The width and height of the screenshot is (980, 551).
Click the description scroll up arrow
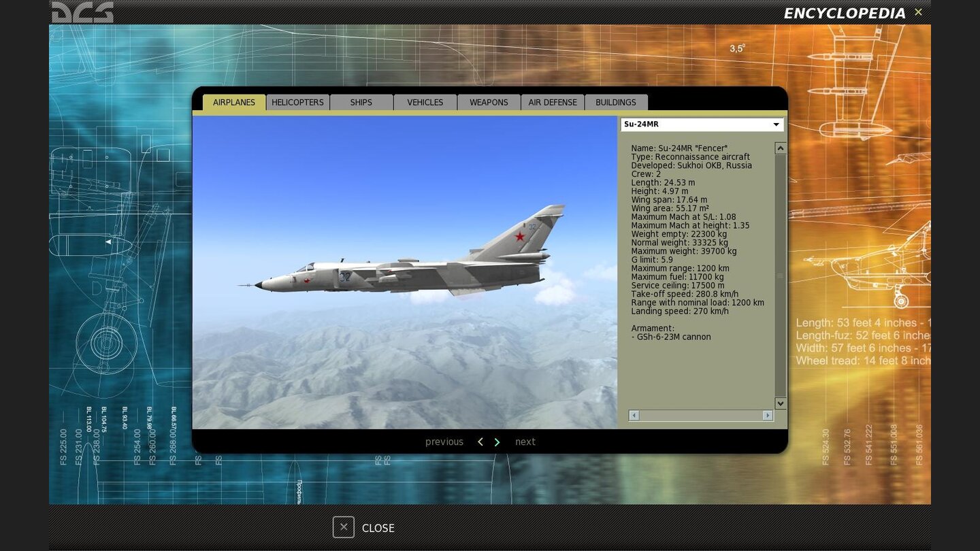click(x=781, y=148)
